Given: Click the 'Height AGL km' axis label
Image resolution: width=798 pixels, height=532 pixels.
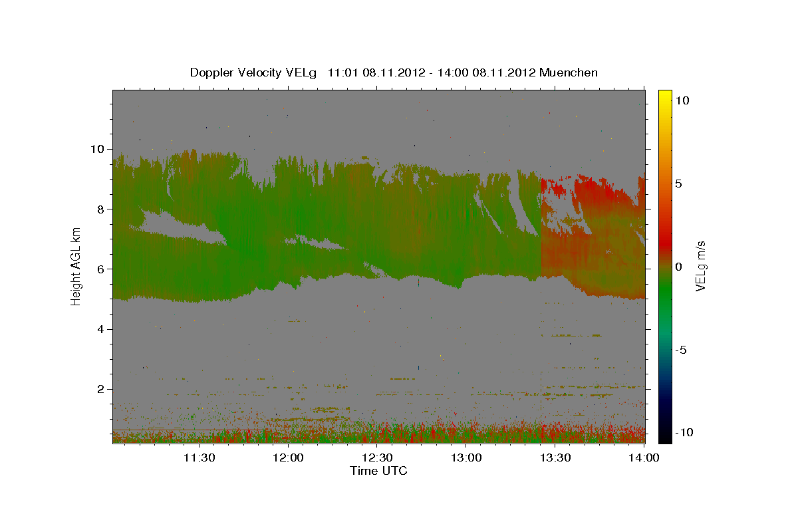Looking at the screenshot, I should pos(76,265).
